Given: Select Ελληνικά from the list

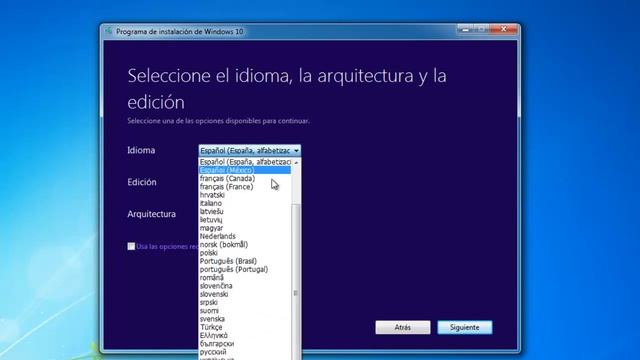Looking at the screenshot, I should coord(245,335).
